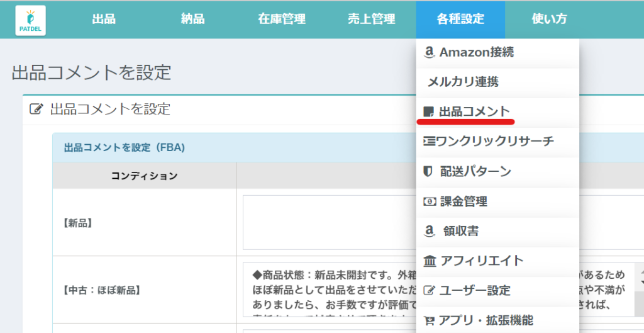This screenshot has width=644, height=333.
Task: Click the shield icon beside 配送パターン
Action: [430, 171]
